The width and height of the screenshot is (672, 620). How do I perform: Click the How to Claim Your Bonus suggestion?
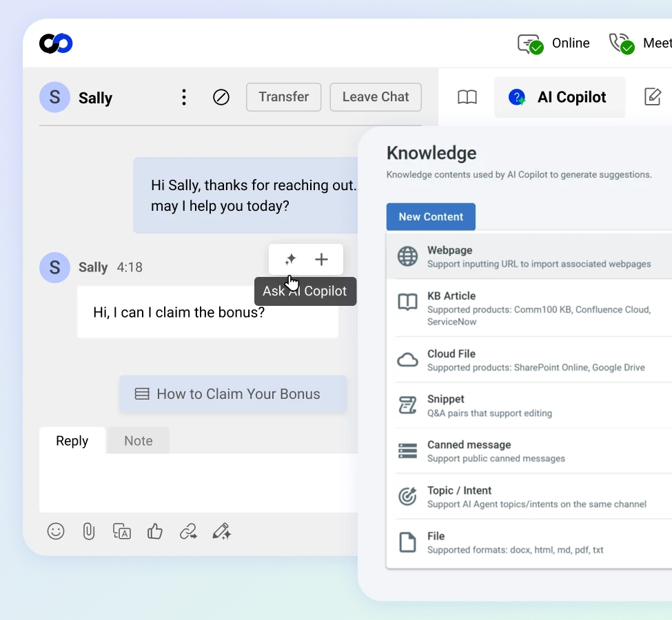click(x=233, y=394)
